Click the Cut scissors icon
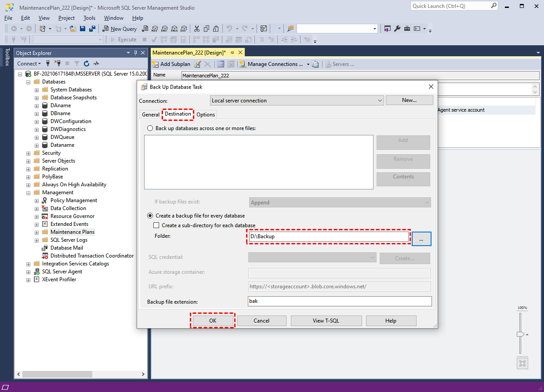544x392 pixels. (x=196, y=29)
